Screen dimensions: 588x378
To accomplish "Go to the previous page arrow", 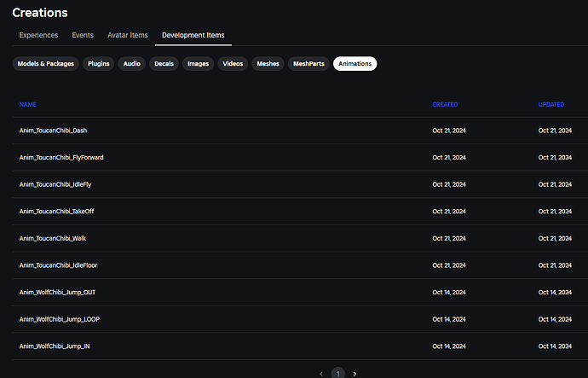I will 321,374.
